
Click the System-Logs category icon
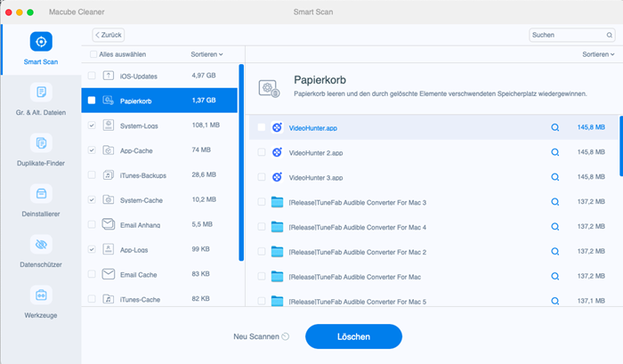pyautogui.click(x=109, y=125)
